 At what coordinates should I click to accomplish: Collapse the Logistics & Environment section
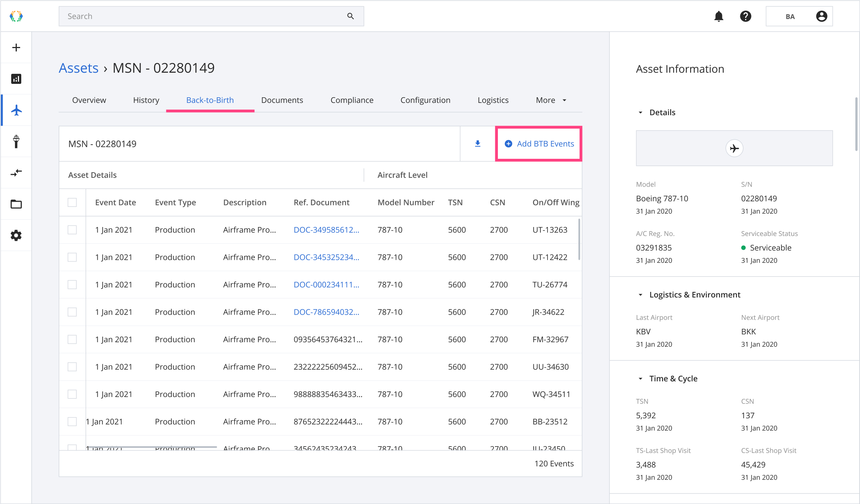640,295
